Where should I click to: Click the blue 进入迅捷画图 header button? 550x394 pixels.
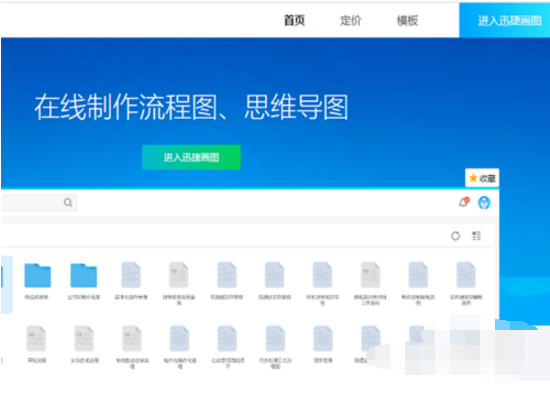(504, 20)
